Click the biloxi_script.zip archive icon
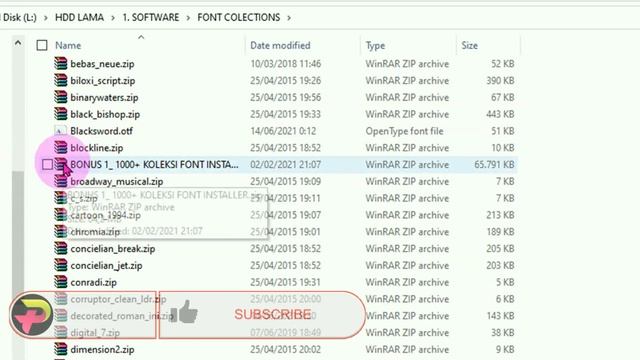 60,80
